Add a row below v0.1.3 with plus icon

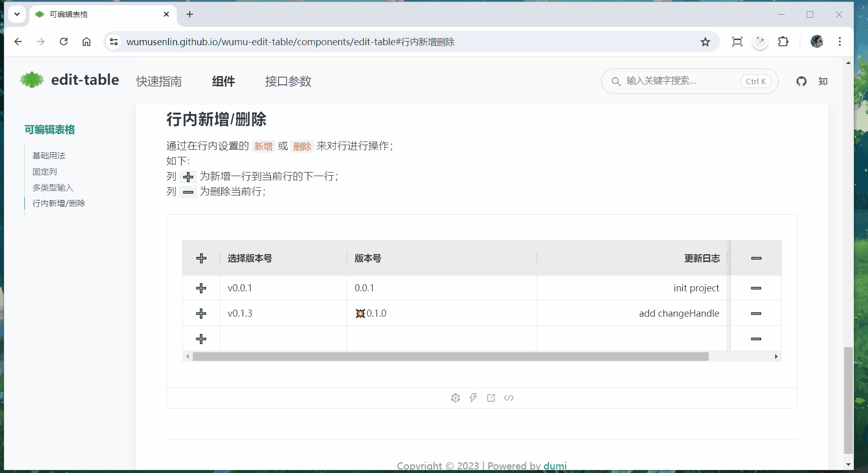[x=201, y=313]
